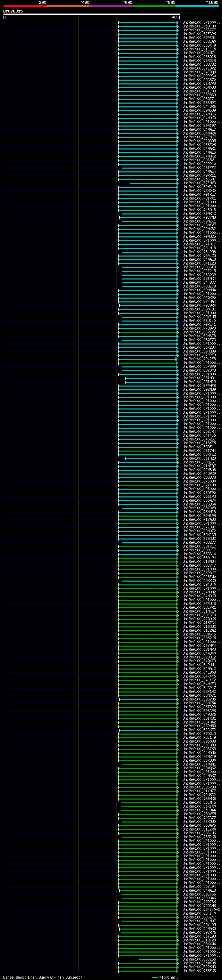Select hit UniRef100_Q0GEA0
Image resolution: width=222 pixels, height=980 pixels.
pos(199,41)
